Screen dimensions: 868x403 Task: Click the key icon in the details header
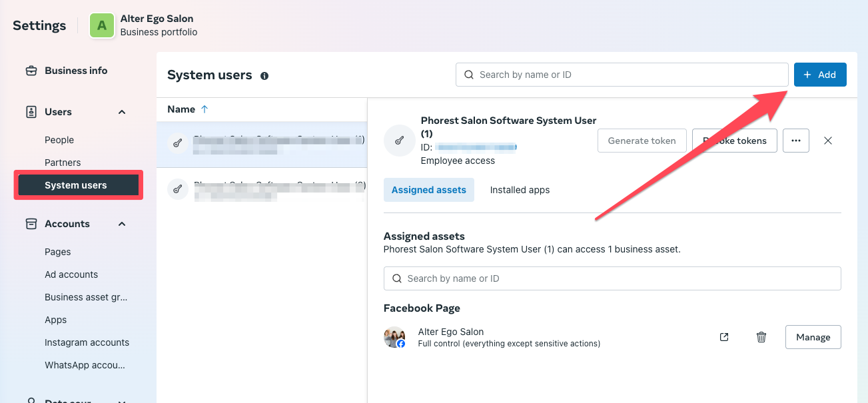pyautogui.click(x=400, y=141)
